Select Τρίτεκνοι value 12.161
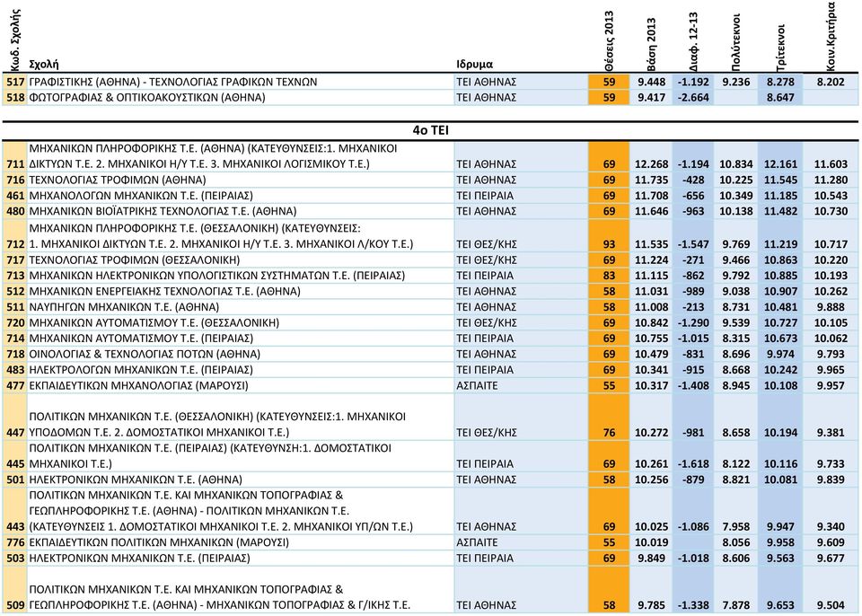Image resolution: width=862 pixels, height=616 pixels. tap(780, 164)
